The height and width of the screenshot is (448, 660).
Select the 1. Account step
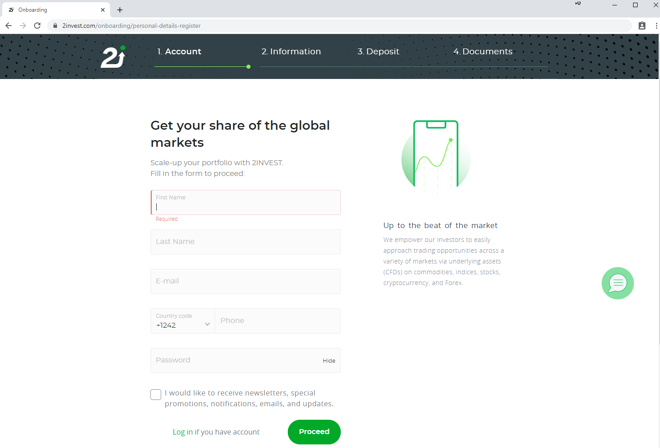click(x=179, y=51)
